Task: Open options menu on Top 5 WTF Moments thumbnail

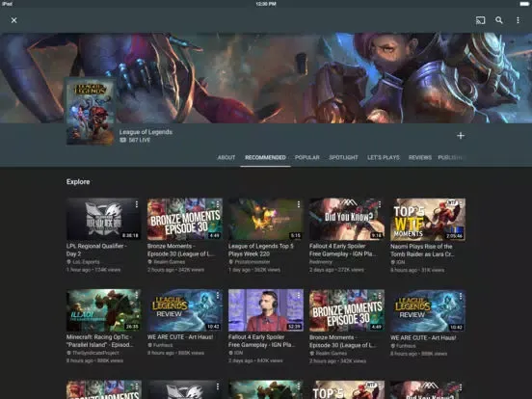Action: click(461, 204)
